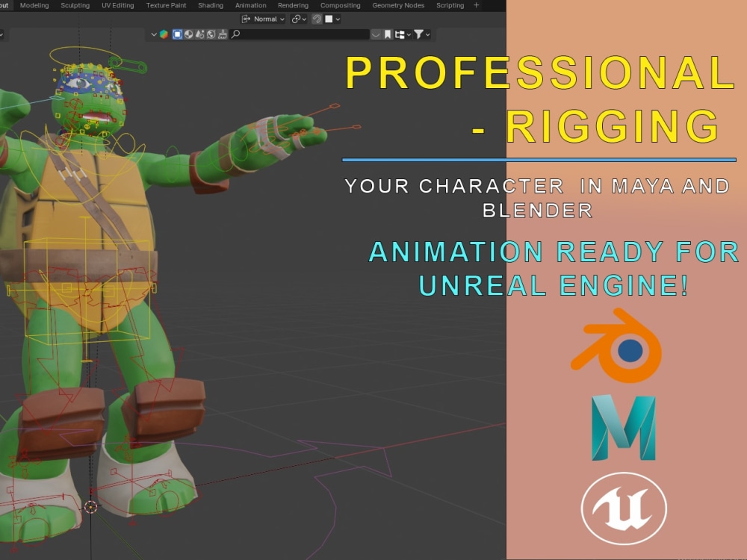Select the green pin-shaped control near the head

(x=128, y=66)
